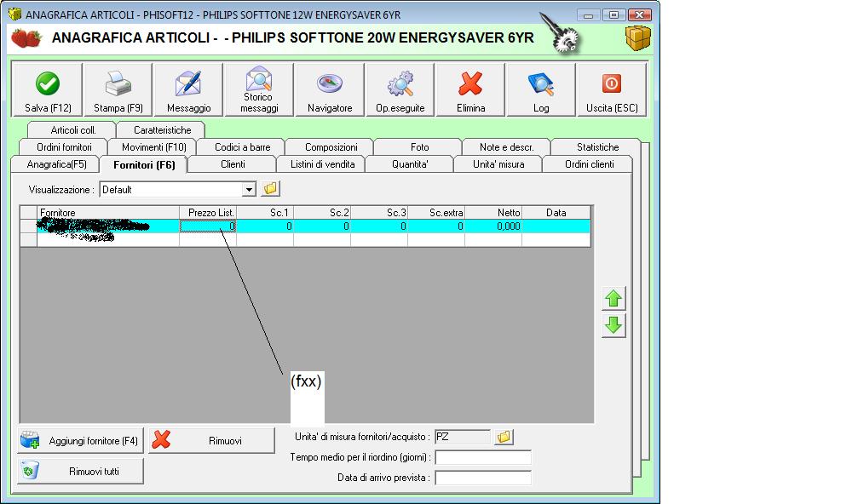Select highlighted row via its row selector

[29, 226]
